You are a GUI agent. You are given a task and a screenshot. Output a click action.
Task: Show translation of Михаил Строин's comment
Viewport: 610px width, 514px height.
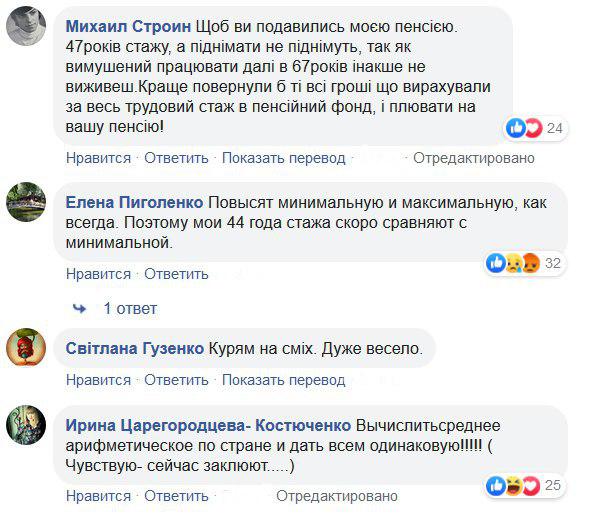[283, 158]
